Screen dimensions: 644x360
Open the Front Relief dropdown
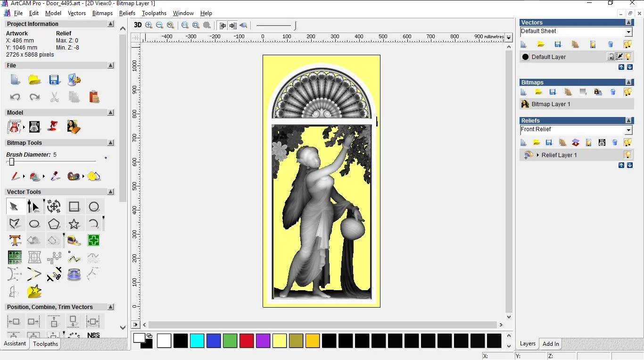click(x=628, y=130)
